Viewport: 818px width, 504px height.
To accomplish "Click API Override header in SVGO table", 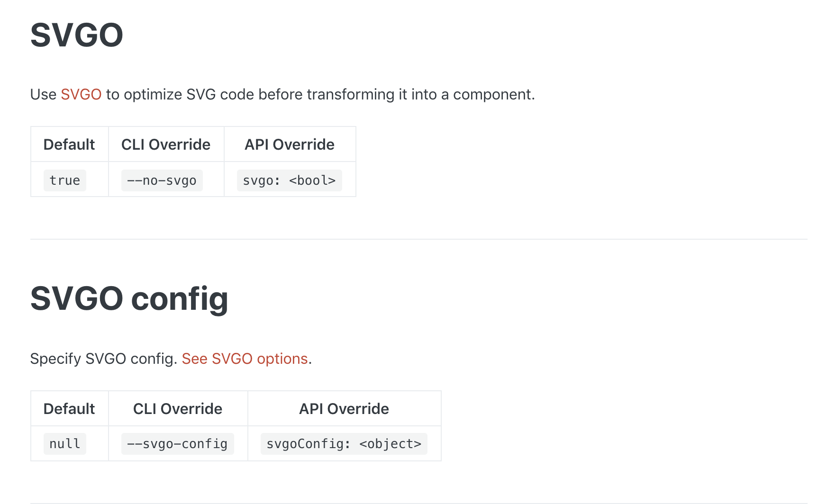I will 290,144.
